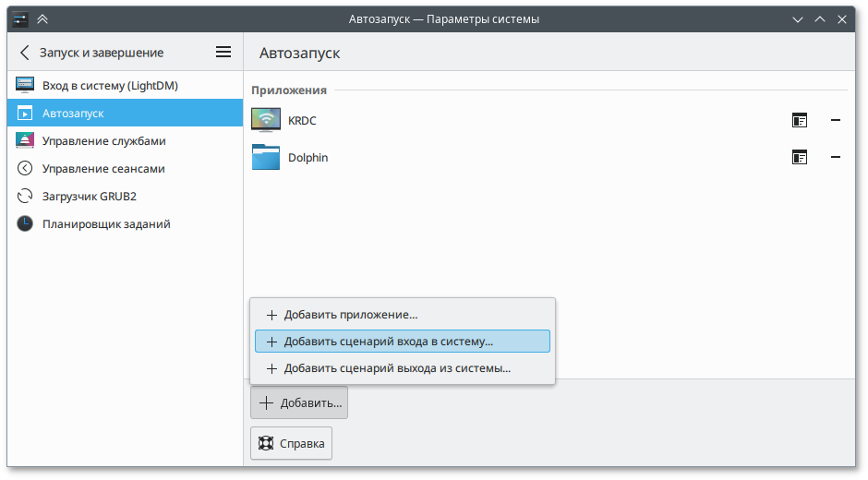Click the window settings icon in title bar
The image size is (868, 480).
[x=20, y=19]
